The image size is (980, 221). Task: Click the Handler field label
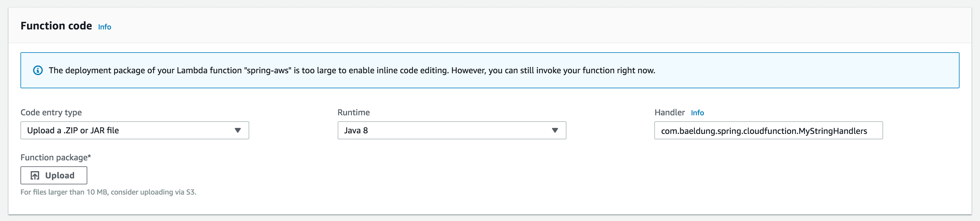(669, 112)
